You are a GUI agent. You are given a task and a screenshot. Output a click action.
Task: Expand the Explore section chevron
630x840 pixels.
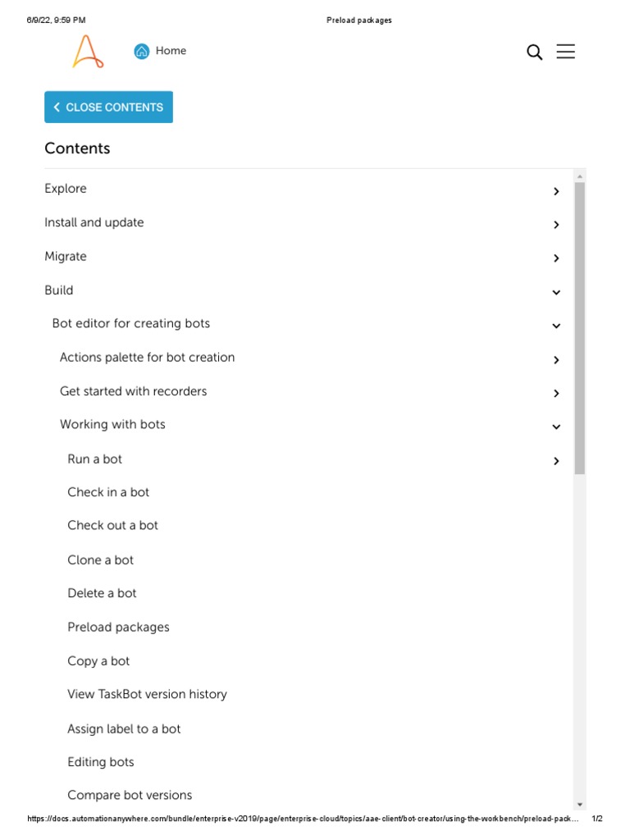point(556,191)
